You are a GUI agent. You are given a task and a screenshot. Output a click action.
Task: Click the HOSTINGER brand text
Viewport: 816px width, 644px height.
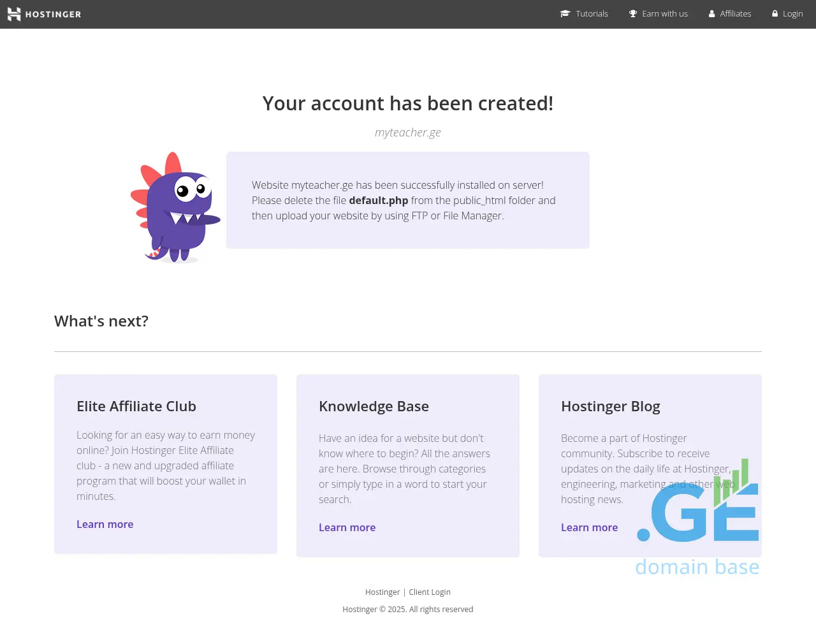click(53, 14)
